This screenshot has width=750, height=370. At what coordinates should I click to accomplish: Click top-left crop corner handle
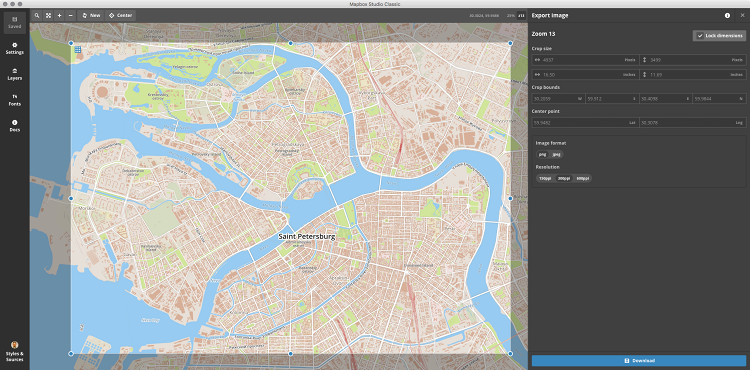click(x=71, y=43)
